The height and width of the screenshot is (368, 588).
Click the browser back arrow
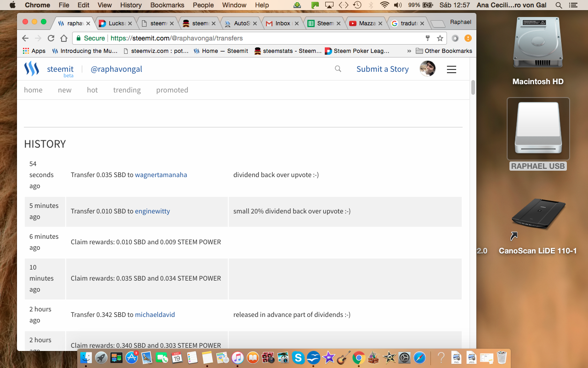pyautogui.click(x=25, y=38)
